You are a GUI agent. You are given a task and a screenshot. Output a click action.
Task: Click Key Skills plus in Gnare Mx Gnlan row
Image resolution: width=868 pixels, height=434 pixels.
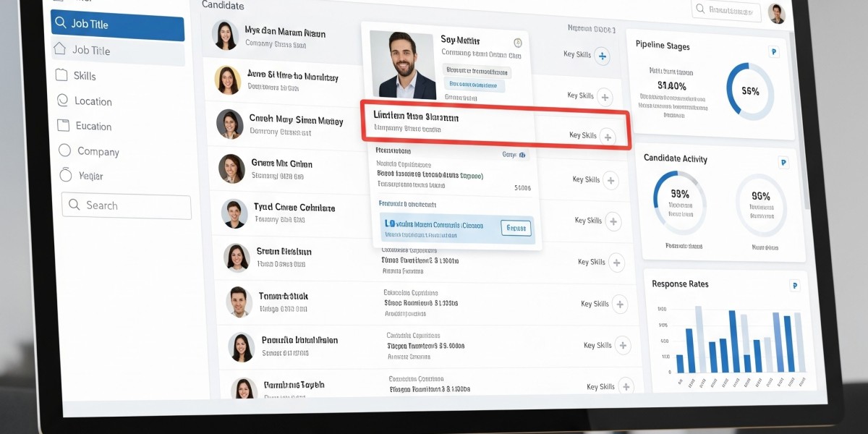[x=610, y=180]
